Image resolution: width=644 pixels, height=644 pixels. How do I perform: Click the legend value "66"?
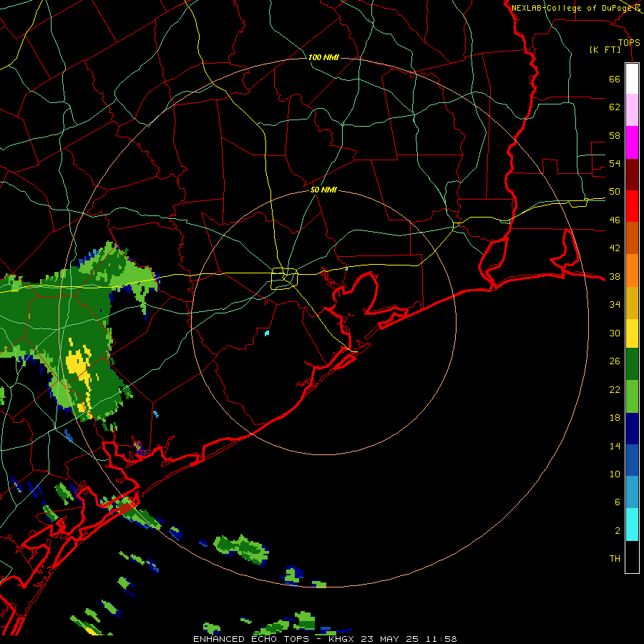[x=615, y=79]
